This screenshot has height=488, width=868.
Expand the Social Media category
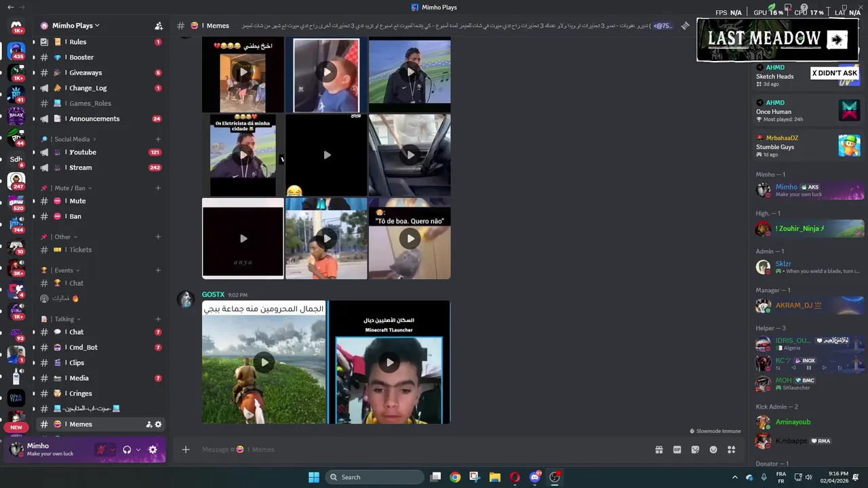point(71,139)
